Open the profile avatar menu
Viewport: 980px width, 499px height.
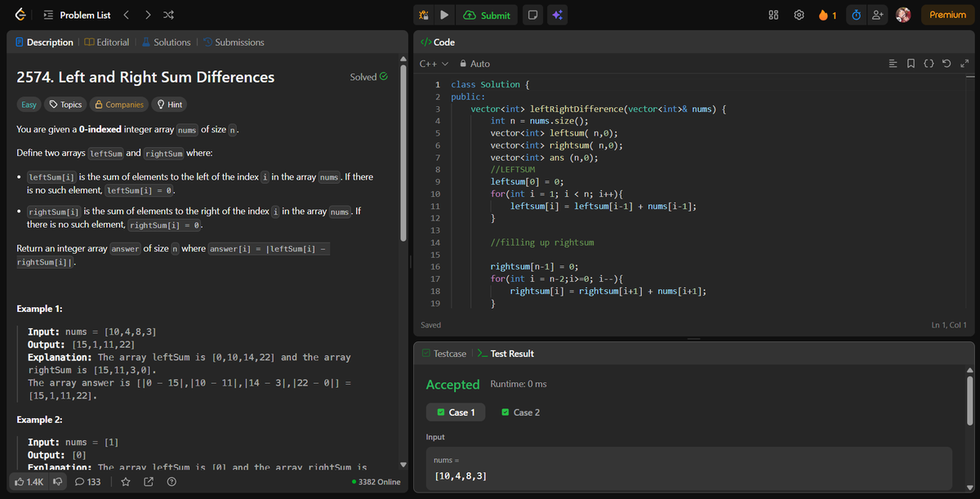903,15
